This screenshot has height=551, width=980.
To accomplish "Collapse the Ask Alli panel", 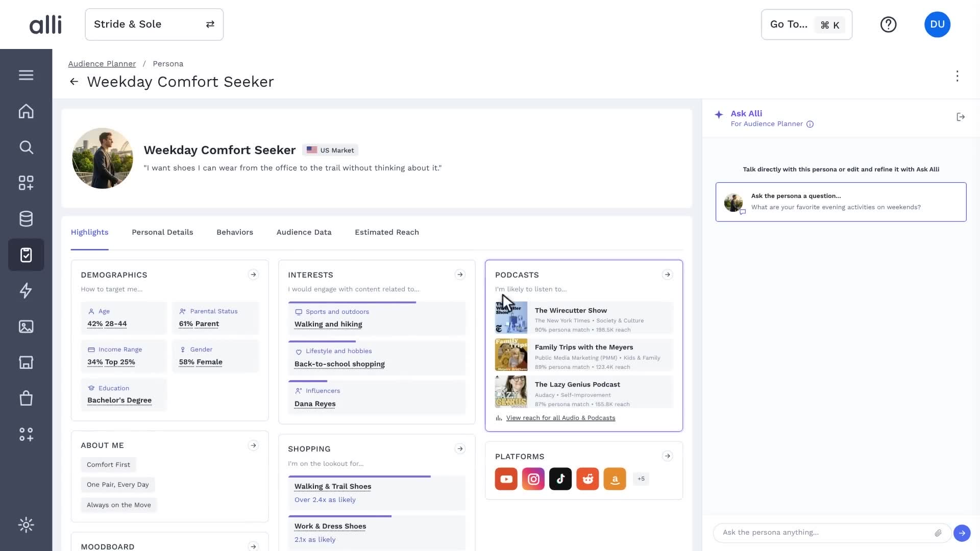I will [x=961, y=117].
